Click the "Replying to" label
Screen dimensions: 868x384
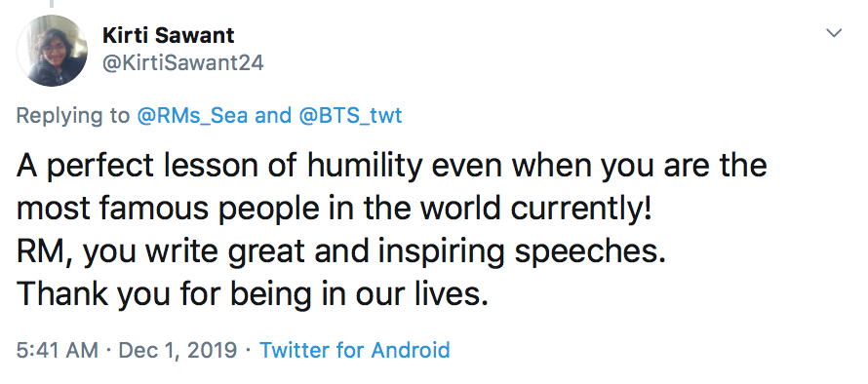coord(72,116)
